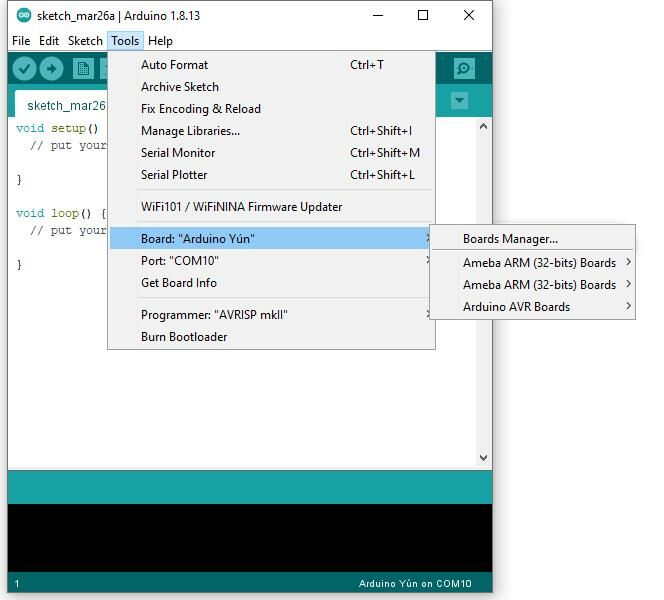Open Serial Plotter from Tools menu

pyautogui.click(x=174, y=175)
